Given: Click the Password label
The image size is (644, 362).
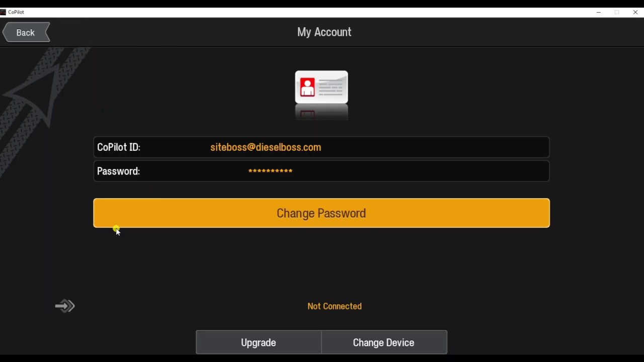Looking at the screenshot, I should pos(118,171).
